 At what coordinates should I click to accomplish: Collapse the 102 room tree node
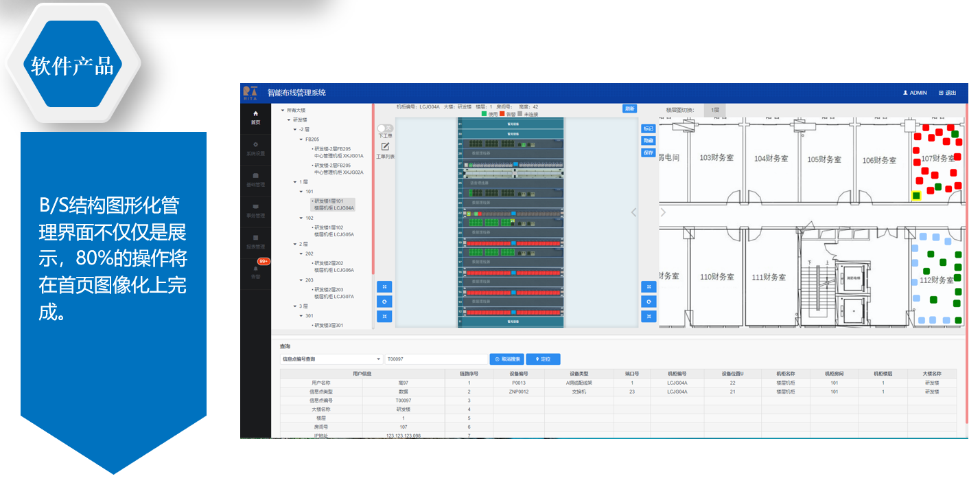[301, 218]
